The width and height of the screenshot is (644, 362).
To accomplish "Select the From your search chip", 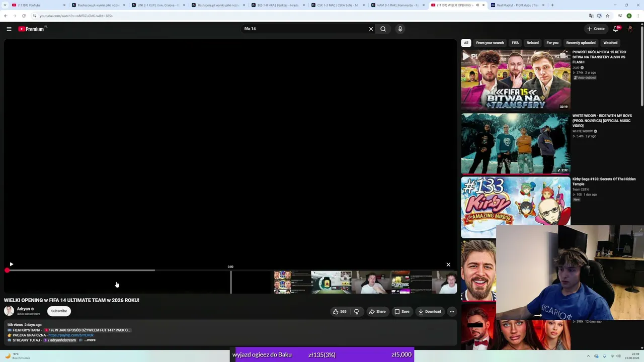I will pyautogui.click(x=490, y=43).
